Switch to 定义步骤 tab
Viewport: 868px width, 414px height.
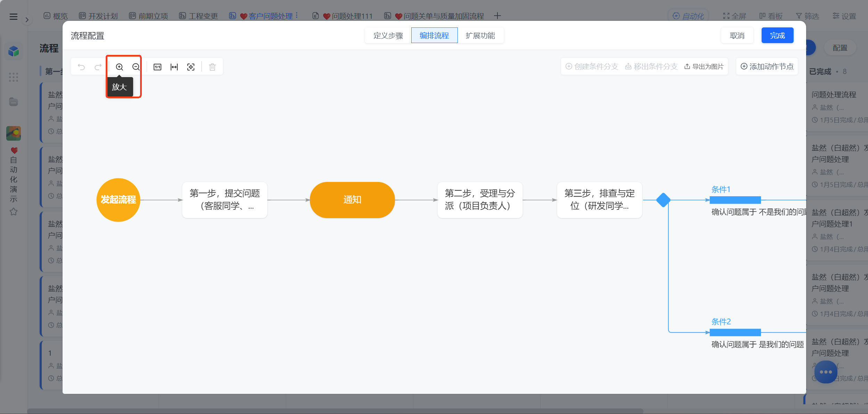click(388, 35)
